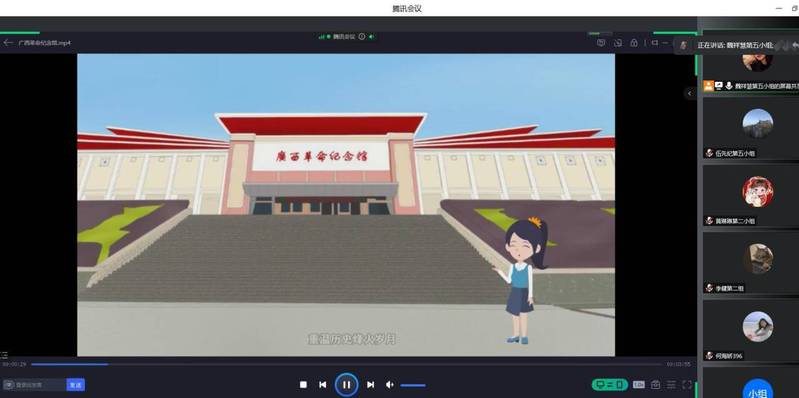This screenshot has height=398, width=799.
Task: Pause the playing video
Action: click(347, 385)
